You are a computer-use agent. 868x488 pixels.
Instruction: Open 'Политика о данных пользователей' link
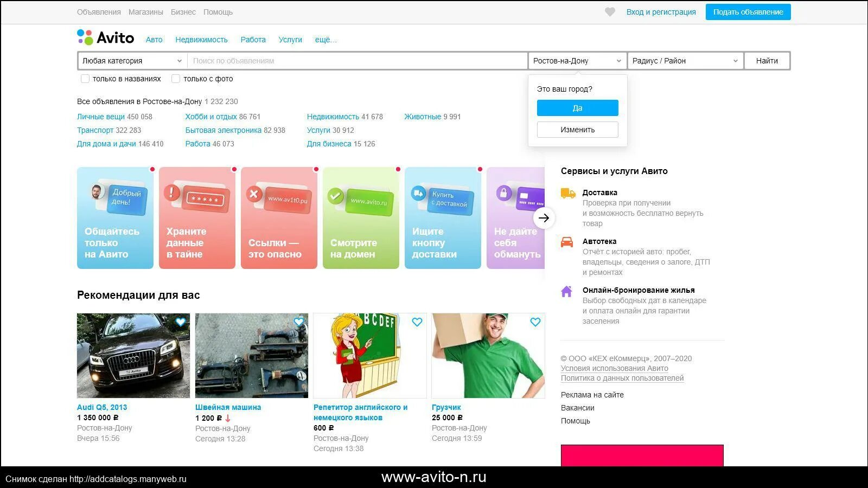[622, 378]
